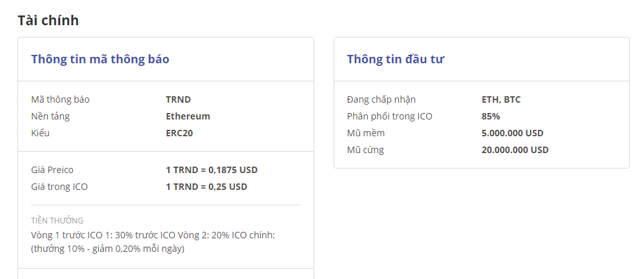Select the Thông tin đầu tư heading
Screen dimensions: 644x279
tap(396, 59)
